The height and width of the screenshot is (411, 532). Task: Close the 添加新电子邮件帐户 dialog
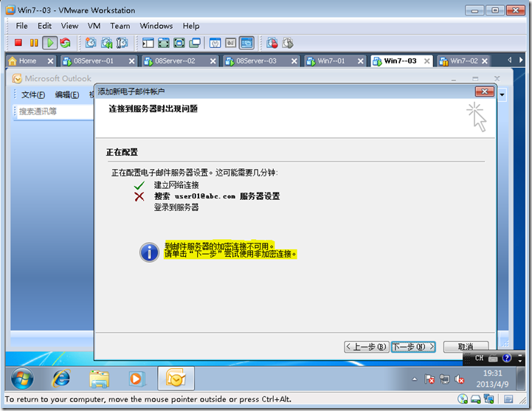(x=485, y=91)
